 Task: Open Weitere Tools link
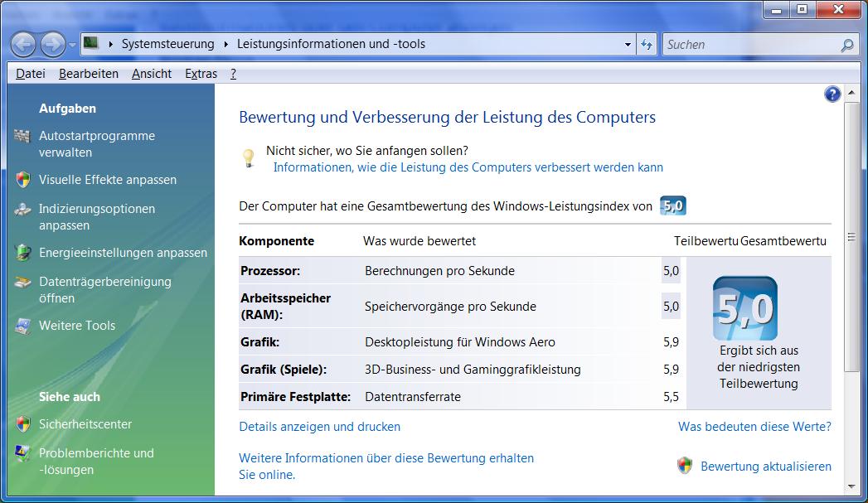(77, 326)
